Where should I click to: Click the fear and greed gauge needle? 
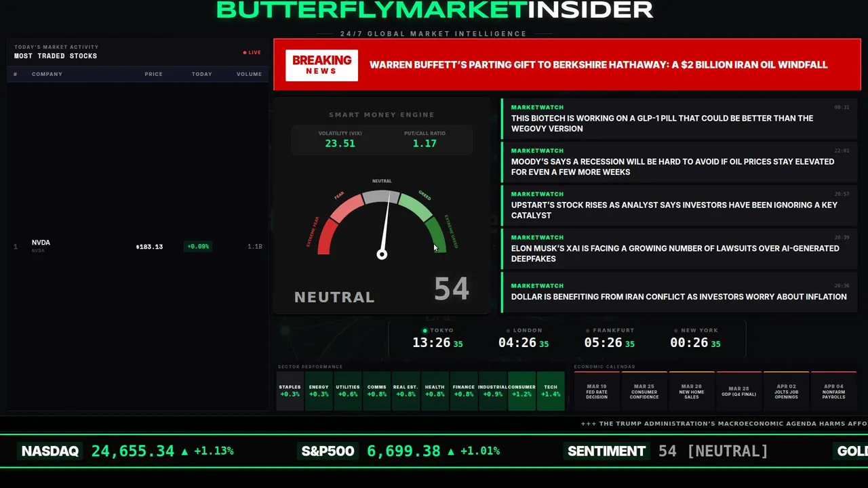pyautogui.click(x=386, y=226)
